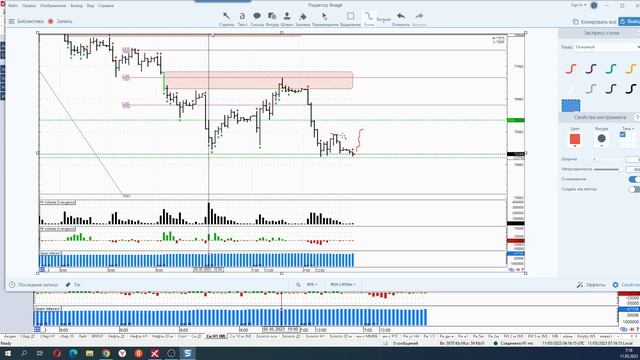Select the Pen (Ручка) tool

pos(369,19)
